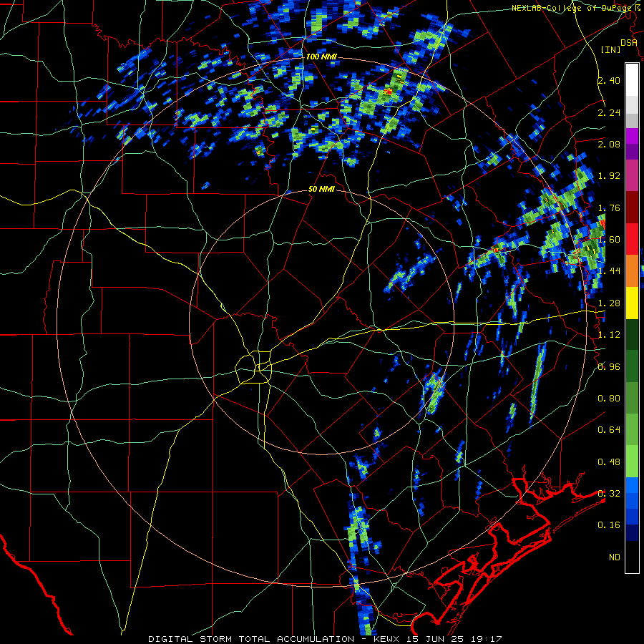Screen dimensions: 644x644
Task: Click the 0.48 legend value
Action: coord(609,462)
